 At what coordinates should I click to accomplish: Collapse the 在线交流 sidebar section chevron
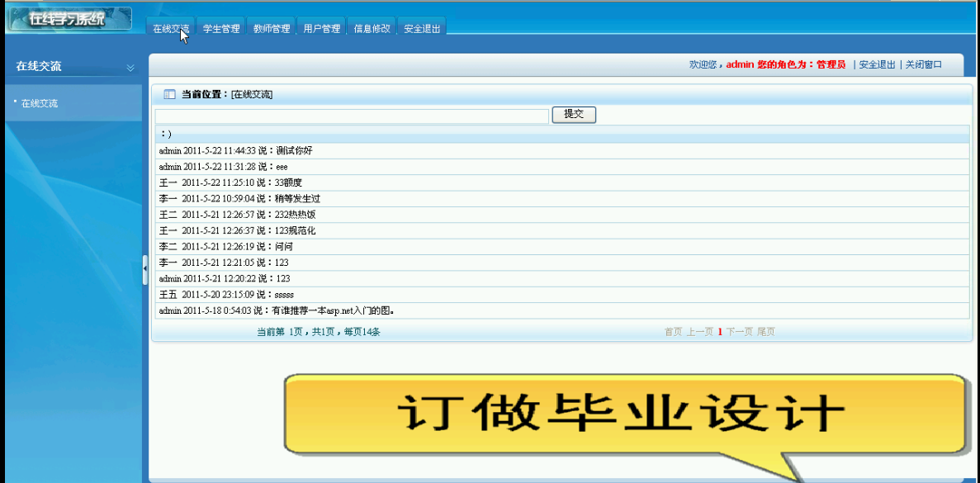pos(130,68)
